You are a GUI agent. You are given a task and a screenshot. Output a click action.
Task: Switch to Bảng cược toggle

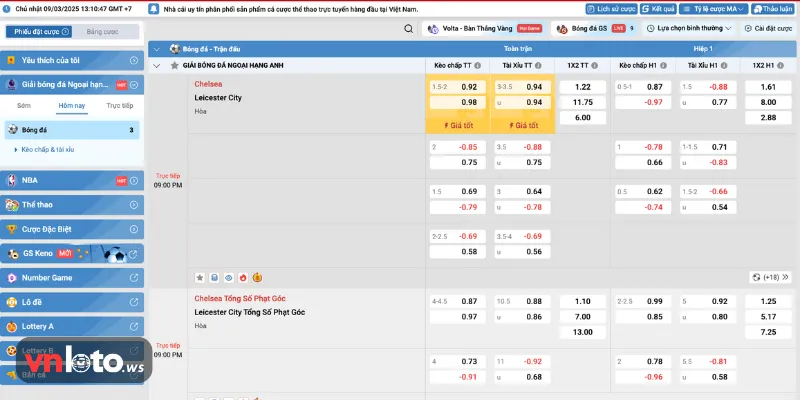[x=102, y=31]
